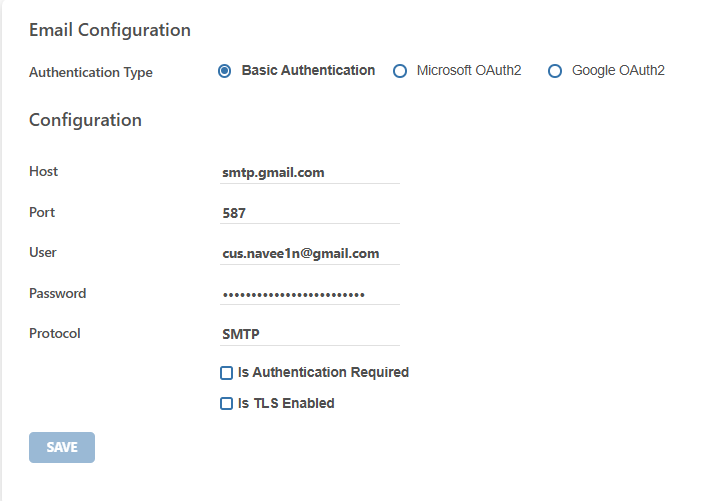Image resolution: width=727 pixels, height=501 pixels.
Task: Click the User email address field
Action: (x=310, y=254)
